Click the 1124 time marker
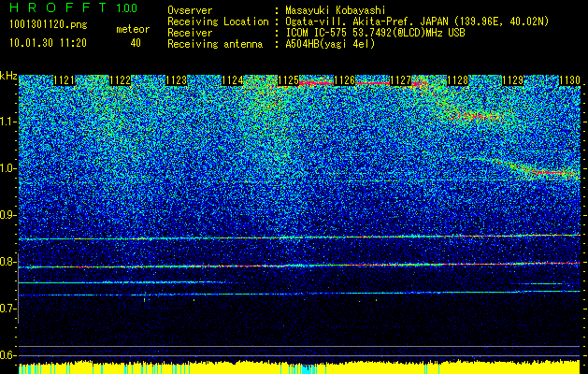588x374 pixels. [x=233, y=80]
